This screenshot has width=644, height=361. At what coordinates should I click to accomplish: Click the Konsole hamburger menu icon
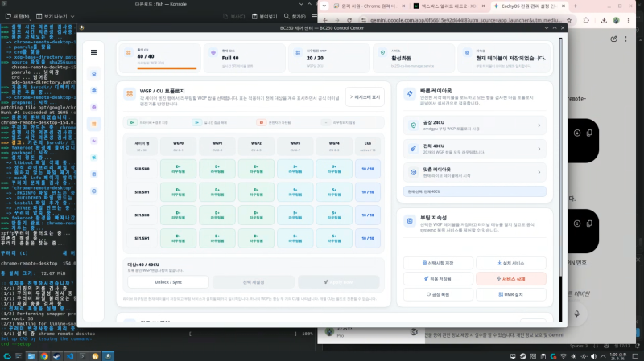click(314, 16)
